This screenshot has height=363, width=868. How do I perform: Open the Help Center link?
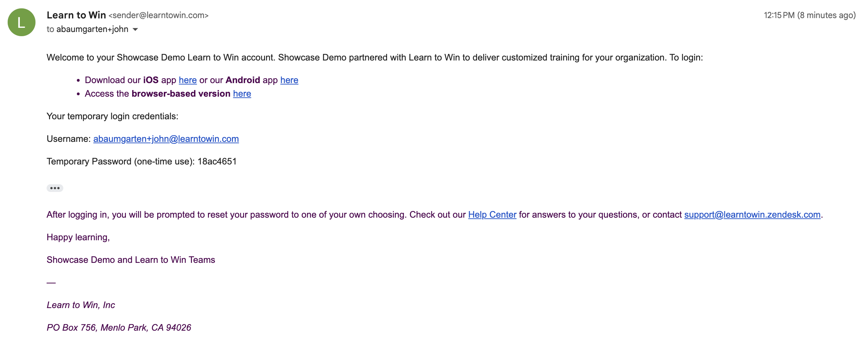click(x=492, y=215)
